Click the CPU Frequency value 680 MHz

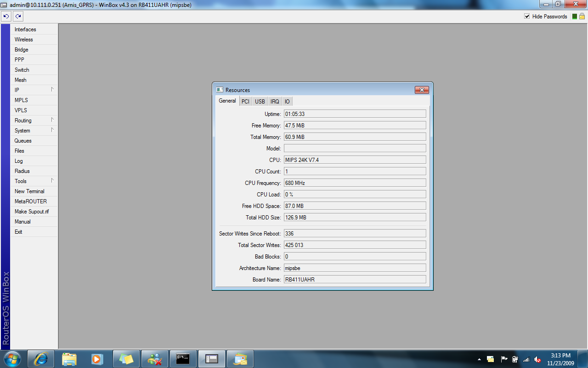pos(355,183)
